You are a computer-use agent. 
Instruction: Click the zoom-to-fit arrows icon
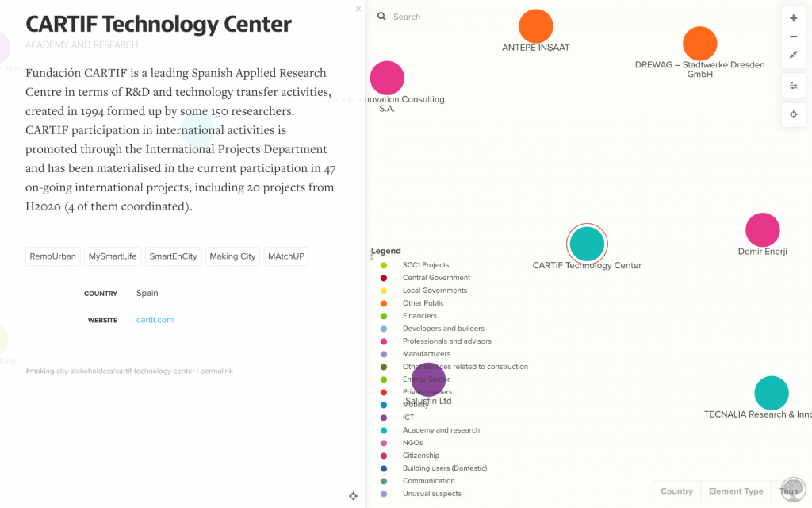pos(793,55)
